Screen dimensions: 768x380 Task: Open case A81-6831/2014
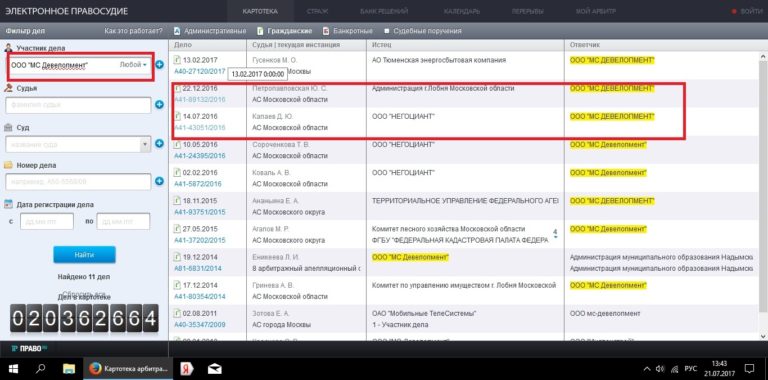pos(197,268)
